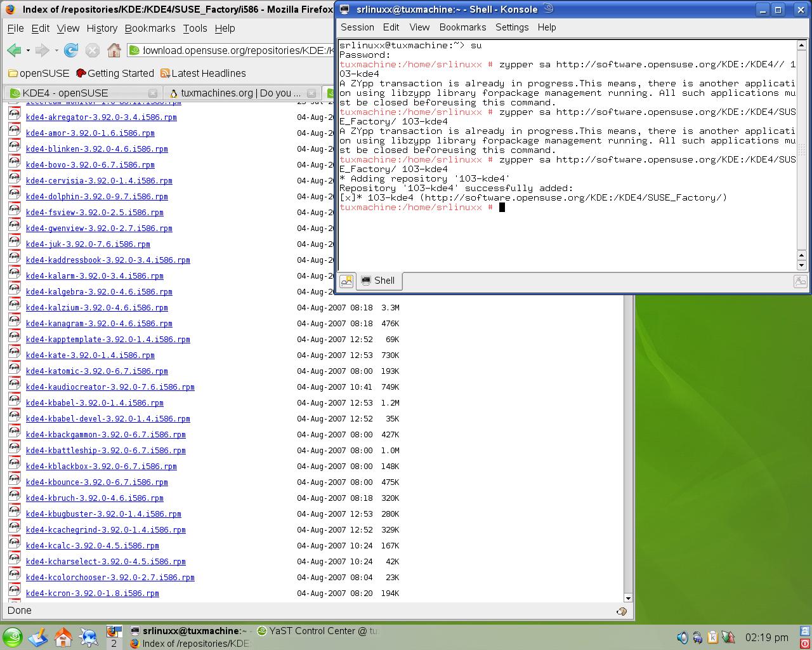Screen dimensions: 812x650
Task: Click the rpm icon beside kde4-kanagram
Action: pyautogui.click(x=15, y=320)
